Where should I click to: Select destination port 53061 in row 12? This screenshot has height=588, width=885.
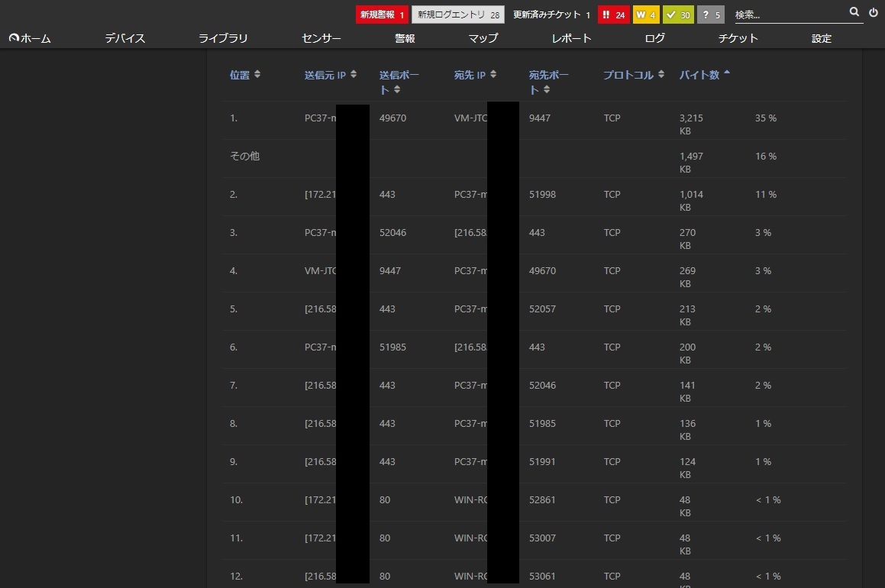point(542,576)
